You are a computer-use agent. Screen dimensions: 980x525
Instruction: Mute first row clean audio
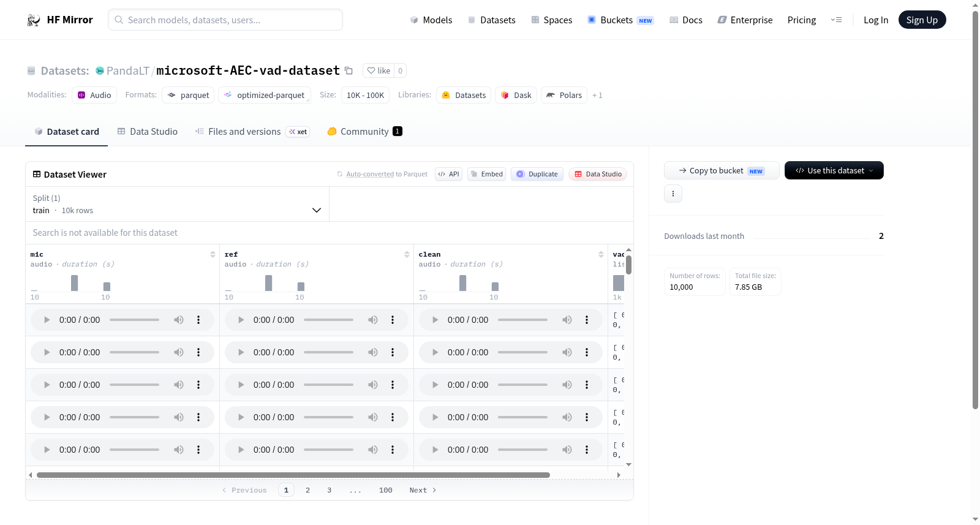coord(567,320)
